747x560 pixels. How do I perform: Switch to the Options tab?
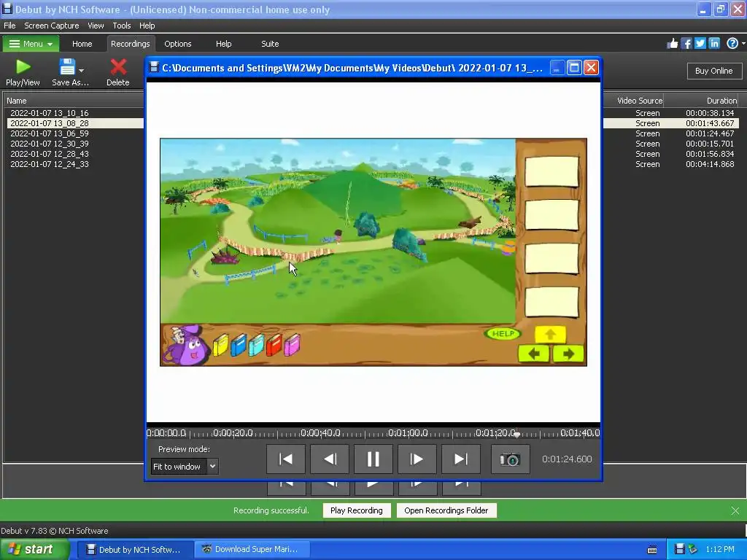click(x=178, y=44)
